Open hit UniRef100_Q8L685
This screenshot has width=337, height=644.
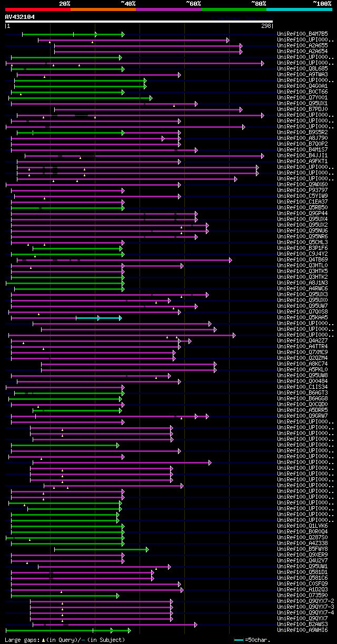tap(302, 69)
